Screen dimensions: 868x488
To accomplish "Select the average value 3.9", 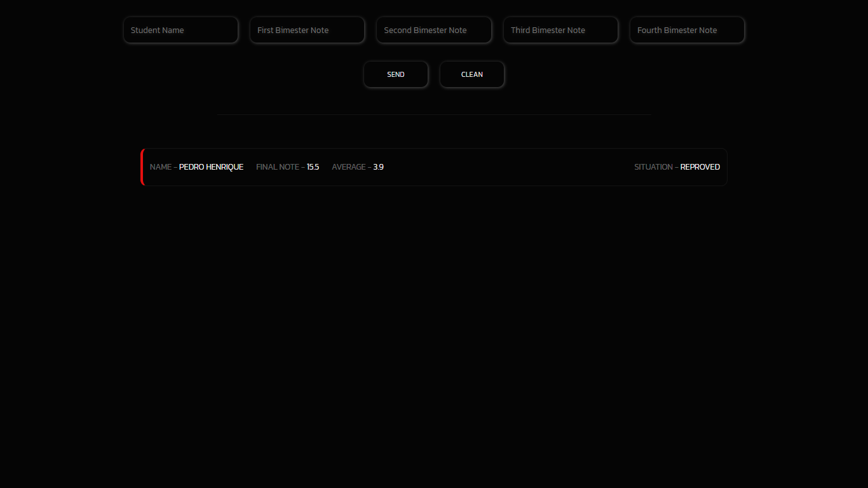I will pos(378,167).
